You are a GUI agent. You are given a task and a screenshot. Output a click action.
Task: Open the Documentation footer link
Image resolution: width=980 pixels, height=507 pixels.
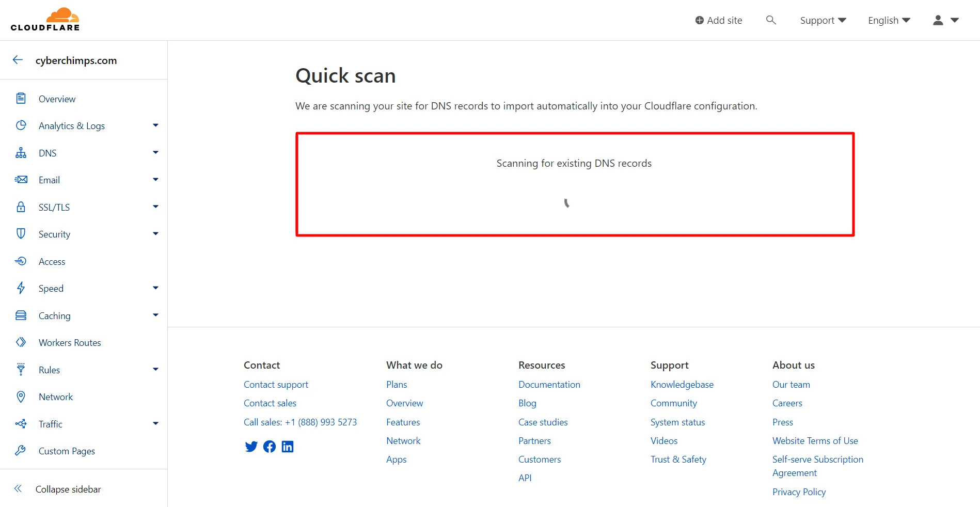(x=549, y=385)
